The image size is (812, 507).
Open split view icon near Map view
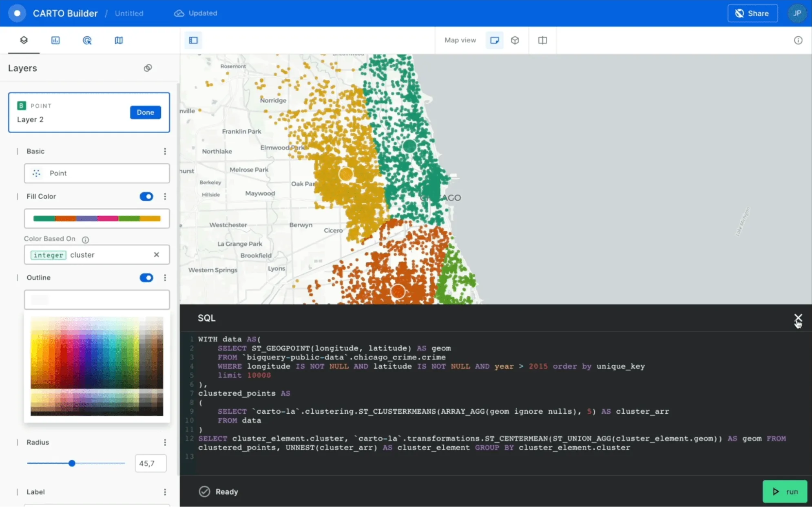click(542, 40)
